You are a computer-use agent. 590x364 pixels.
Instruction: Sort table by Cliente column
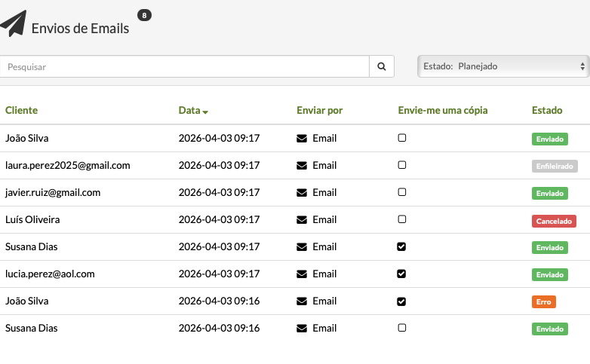(x=21, y=110)
